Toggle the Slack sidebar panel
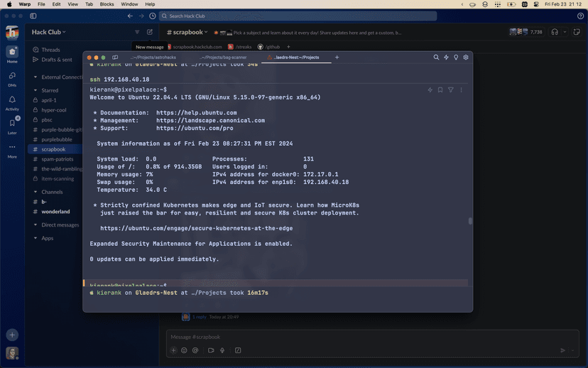 point(33,16)
